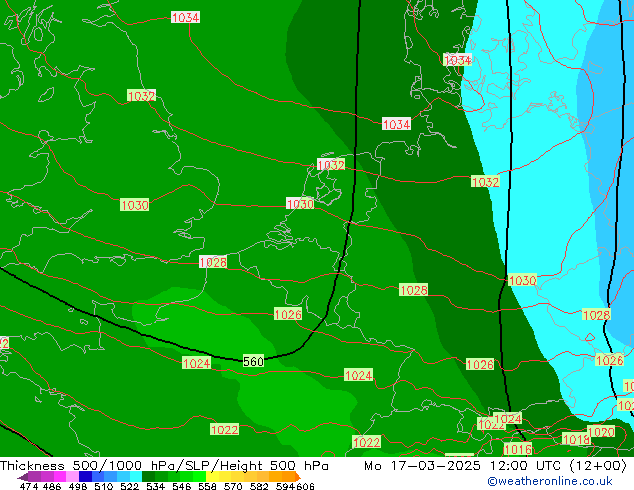Pick the light pink legend swatch near 498
The image size is (634, 490).
72,477
